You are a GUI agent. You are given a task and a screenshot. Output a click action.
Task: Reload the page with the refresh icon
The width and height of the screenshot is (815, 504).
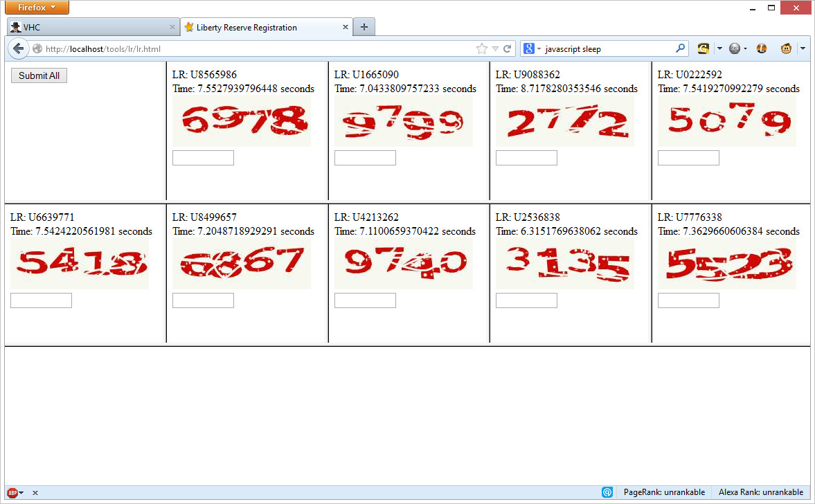click(508, 49)
